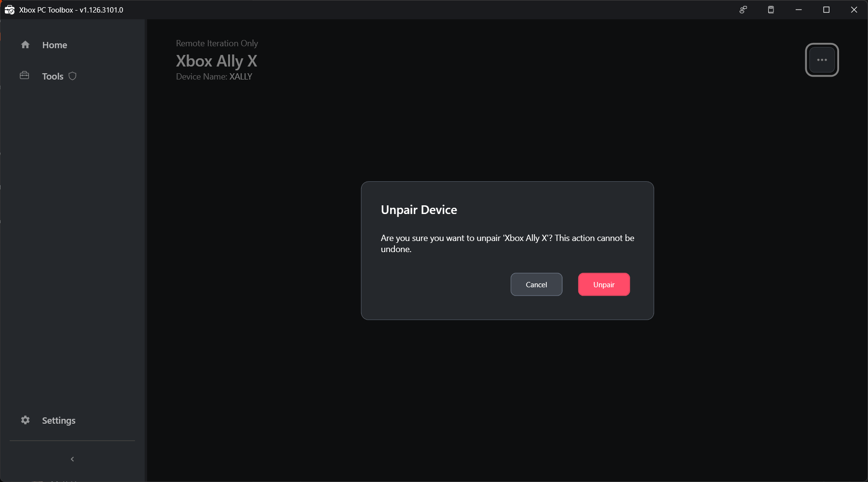Select the 'Xbox Ally X' device heading
The height and width of the screenshot is (482, 868).
(x=217, y=61)
